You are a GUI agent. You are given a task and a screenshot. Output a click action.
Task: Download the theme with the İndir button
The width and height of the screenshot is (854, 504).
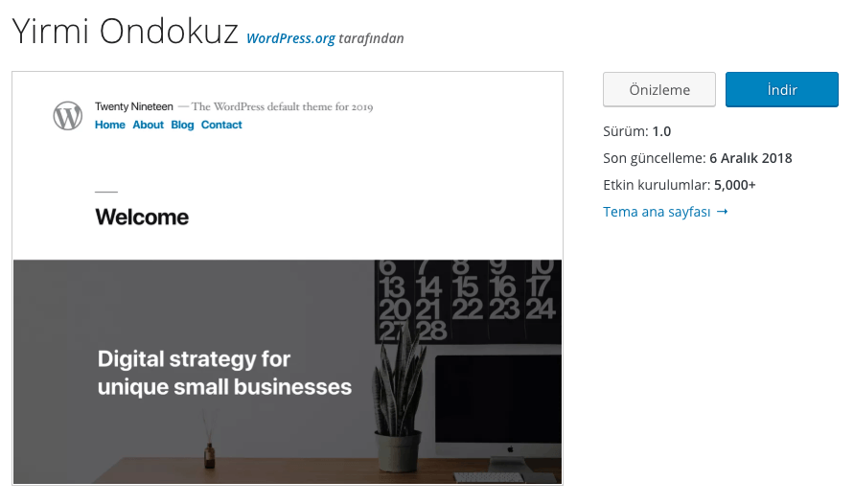pos(781,90)
